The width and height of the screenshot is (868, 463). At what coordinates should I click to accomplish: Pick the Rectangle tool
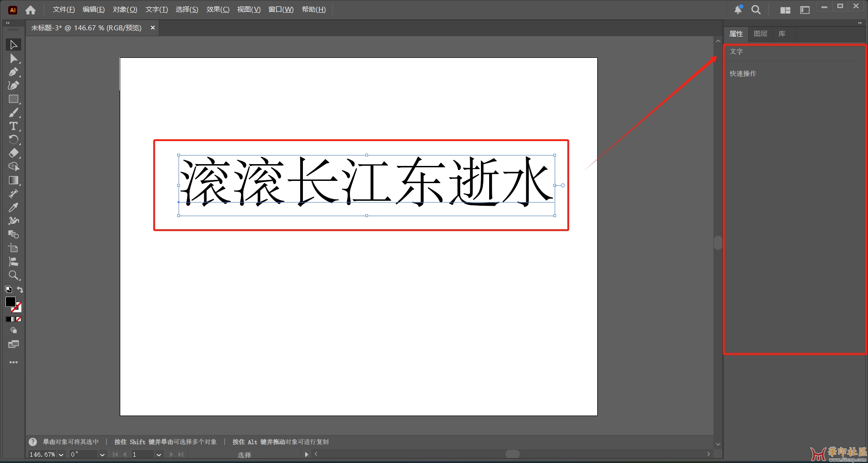click(14, 99)
